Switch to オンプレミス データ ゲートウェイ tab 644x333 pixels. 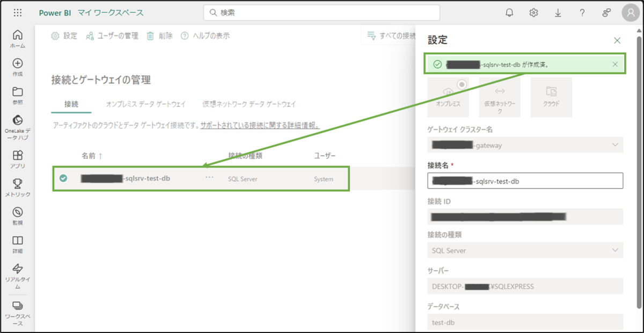[x=146, y=104]
